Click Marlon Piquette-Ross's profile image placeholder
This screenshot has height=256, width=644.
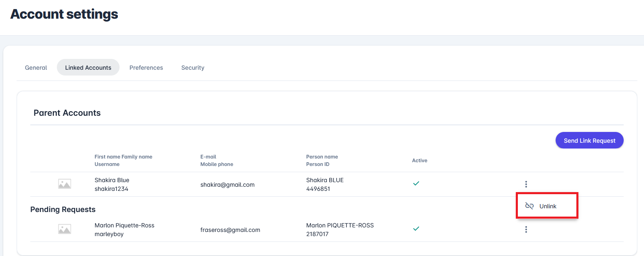(64, 229)
